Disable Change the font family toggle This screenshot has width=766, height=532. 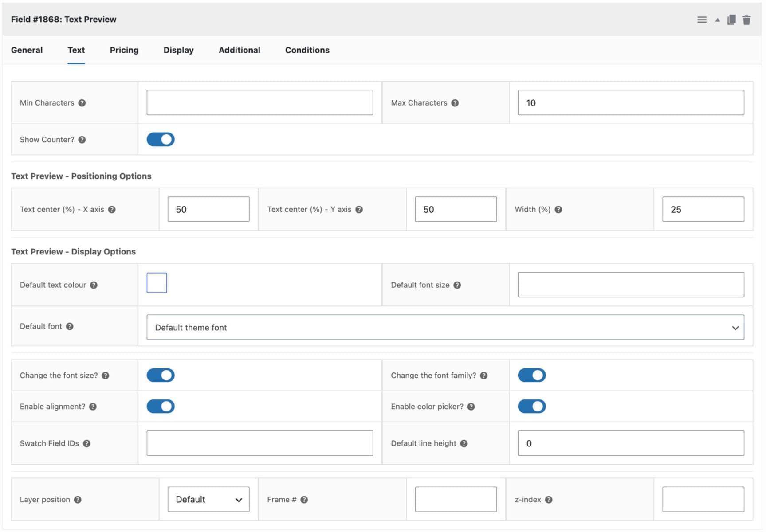coord(532,376)
